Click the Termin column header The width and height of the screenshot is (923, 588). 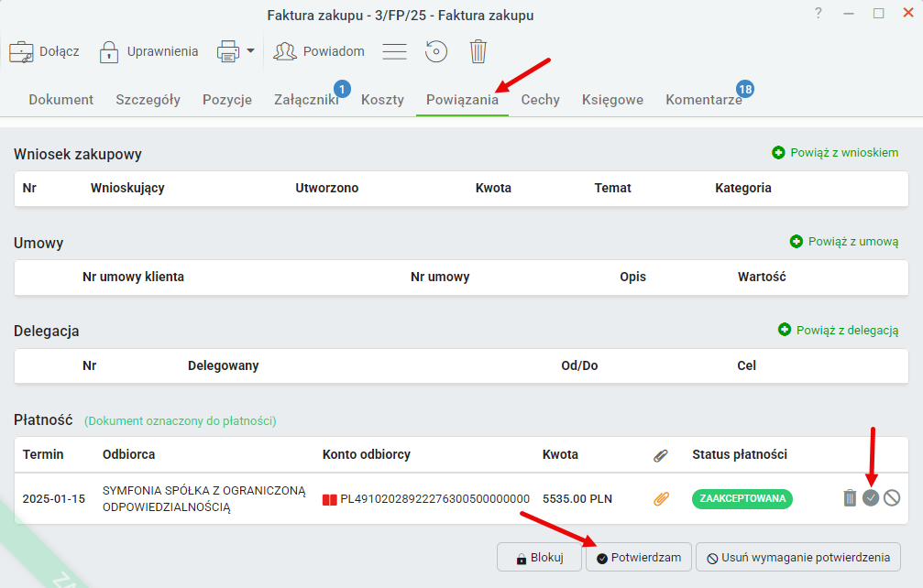click(43, 454)
